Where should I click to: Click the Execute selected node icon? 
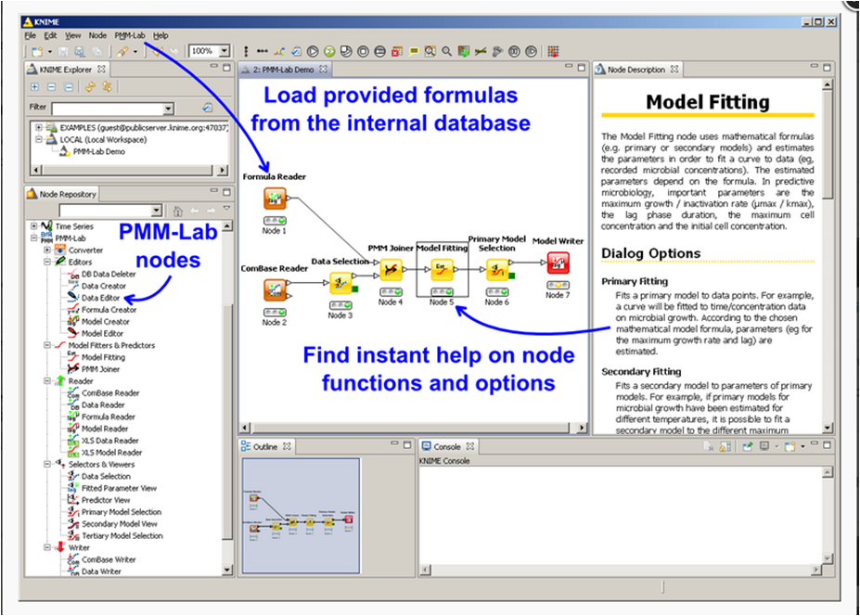pyautogui.click(x=313, y=52)
